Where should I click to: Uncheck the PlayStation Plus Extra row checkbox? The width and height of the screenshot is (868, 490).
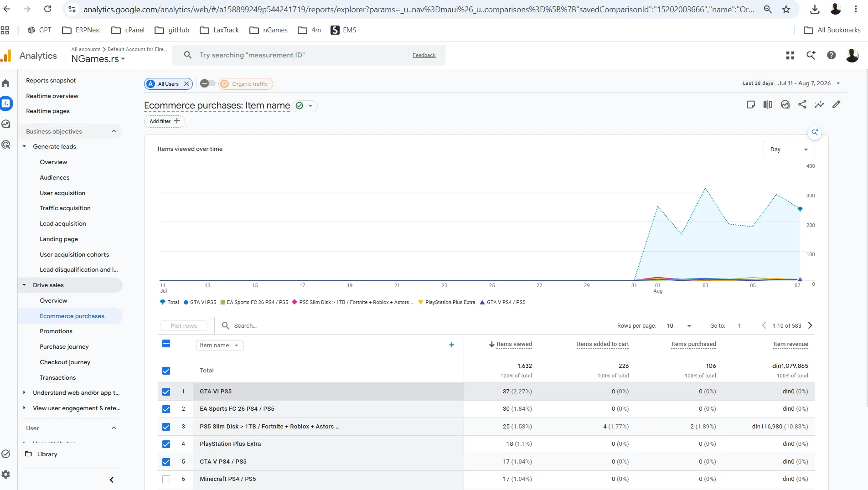click(166, 444)
